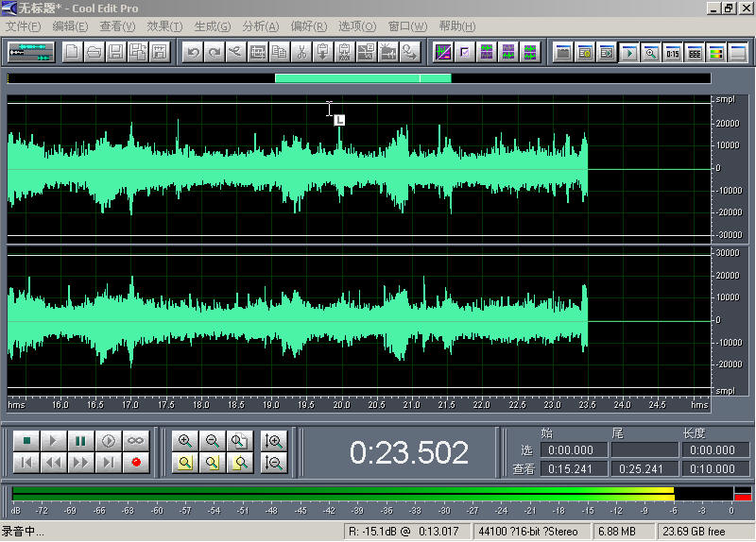Click the 44100 16-bit Stereo status entry
This screenshot has width=756, height=542.
[x=531, y=532]
